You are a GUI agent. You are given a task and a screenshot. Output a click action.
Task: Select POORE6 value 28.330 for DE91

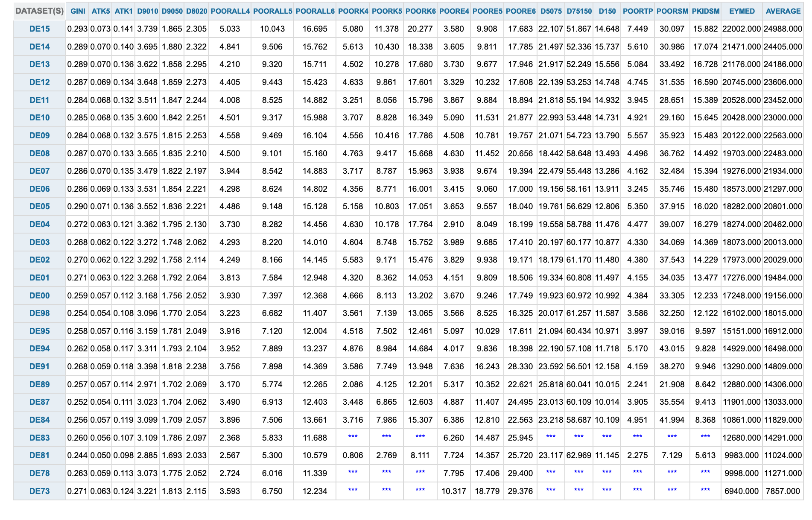coord(520,367)
